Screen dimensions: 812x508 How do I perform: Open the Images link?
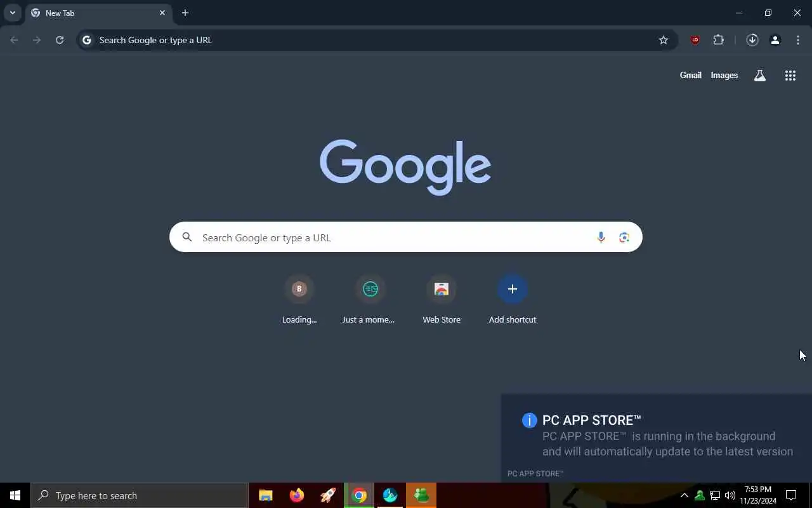(x=724, y=76)
